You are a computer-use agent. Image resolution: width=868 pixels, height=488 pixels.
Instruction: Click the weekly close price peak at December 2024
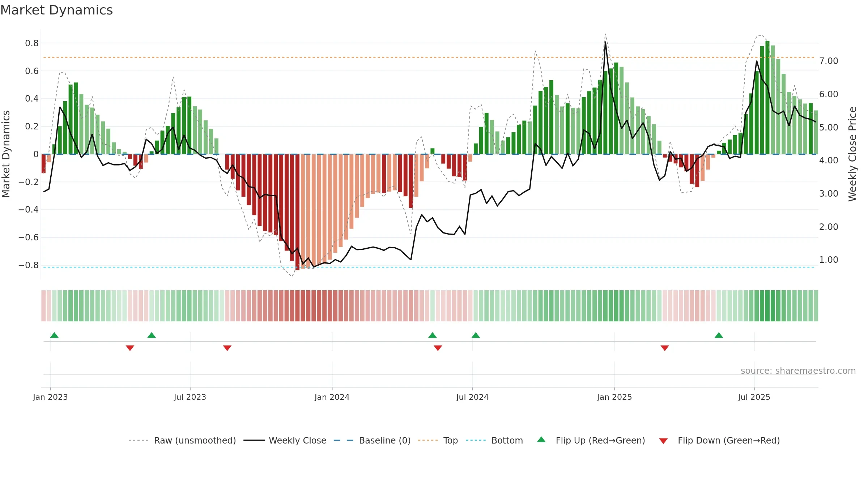click(605, 42)
